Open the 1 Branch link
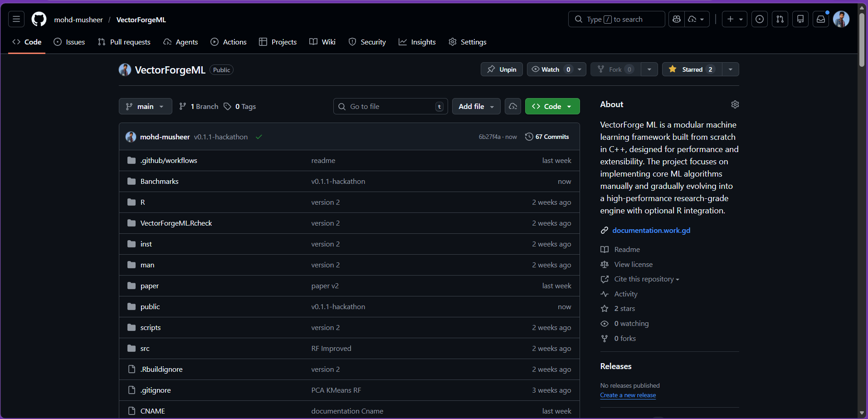 [x=199, y=106]
